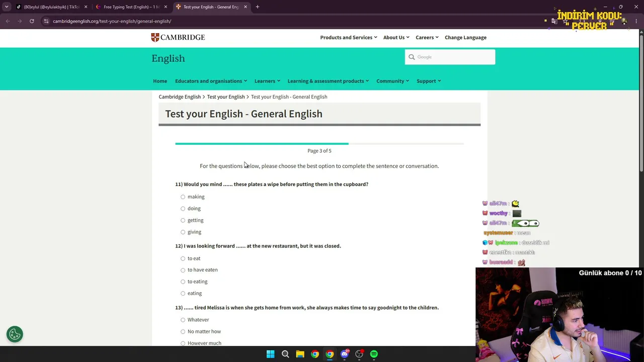Viewport: 644px width, 362px height.
Task: Click the 'Test your English - General English' heading
Action: point(244,114)
